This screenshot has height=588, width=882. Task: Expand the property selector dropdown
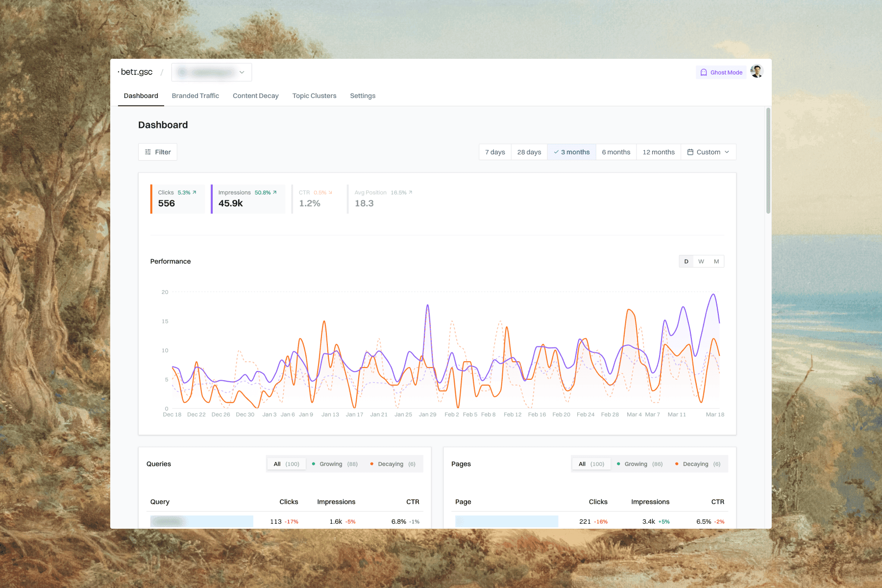[211, 72]
